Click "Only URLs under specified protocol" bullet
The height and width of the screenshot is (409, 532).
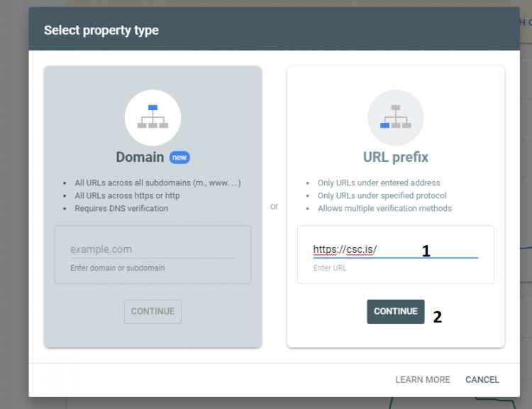click(x=382, y=195)
